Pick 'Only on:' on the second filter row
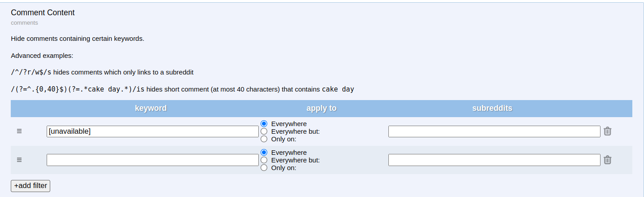The height and width of the screenshot is (197, 644). (264, 167)
